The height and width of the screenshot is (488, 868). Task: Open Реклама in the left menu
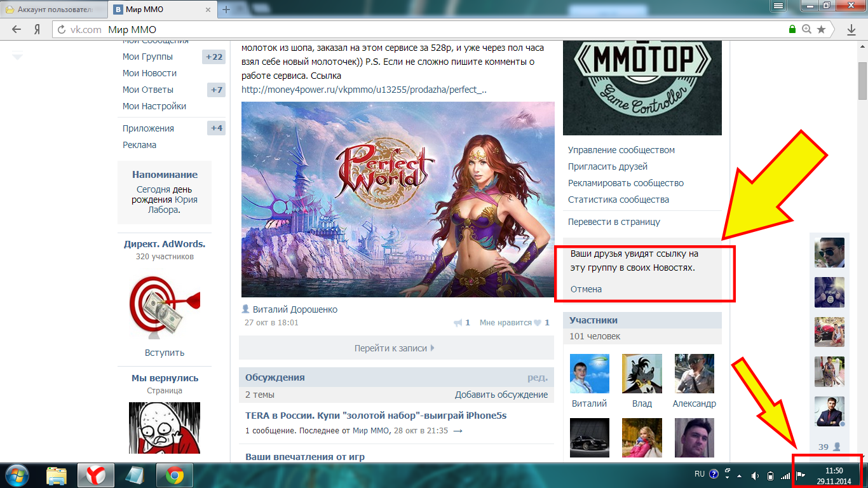(x=139, y=145)
